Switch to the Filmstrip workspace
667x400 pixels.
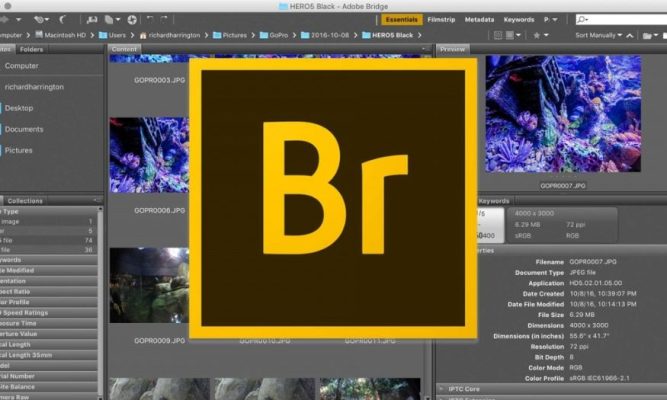coord(442,19)
